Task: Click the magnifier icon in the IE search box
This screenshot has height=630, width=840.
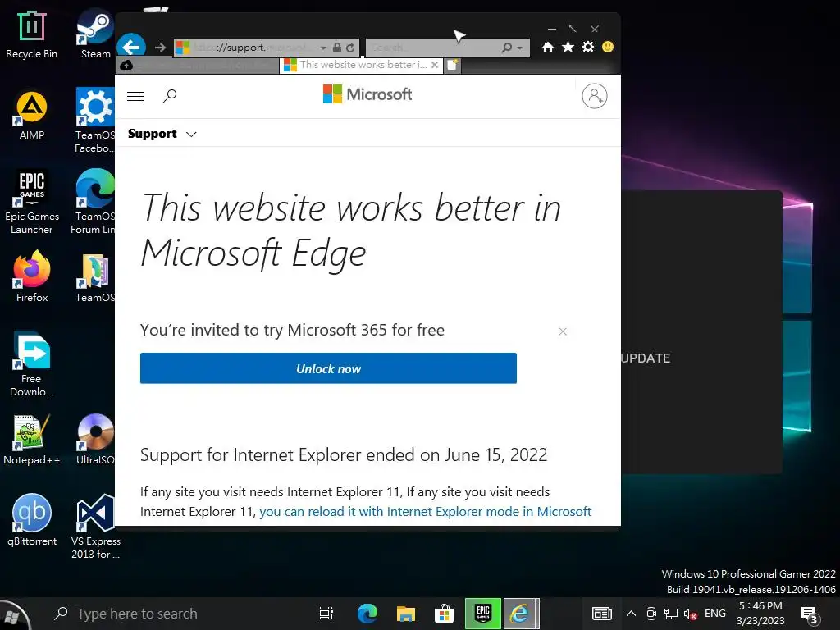Action: coord(506,48)
